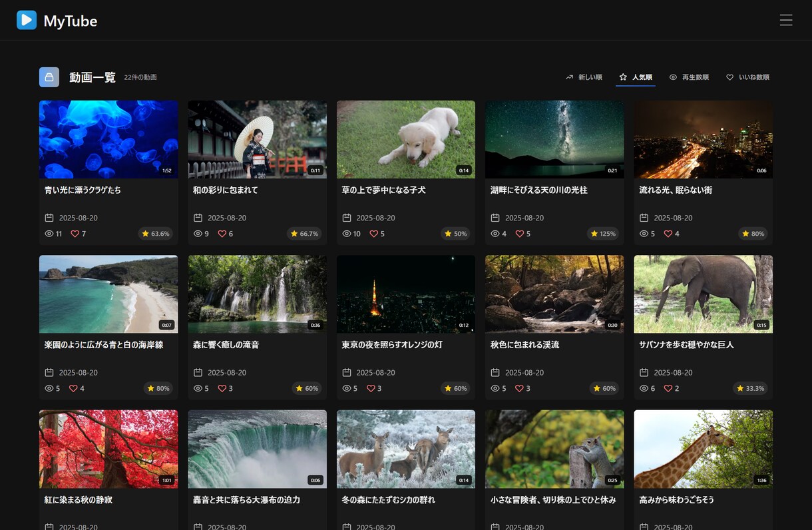Screen dimensions: 812x530
Task: Click eye views icon on jellyfish card
Action: click(x=49, y=234)
